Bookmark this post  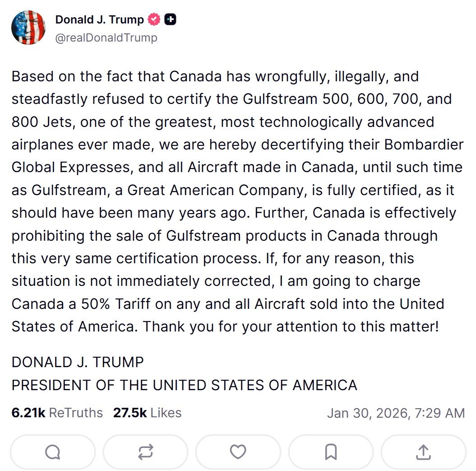pyautogui.click(x=331, y=452)
